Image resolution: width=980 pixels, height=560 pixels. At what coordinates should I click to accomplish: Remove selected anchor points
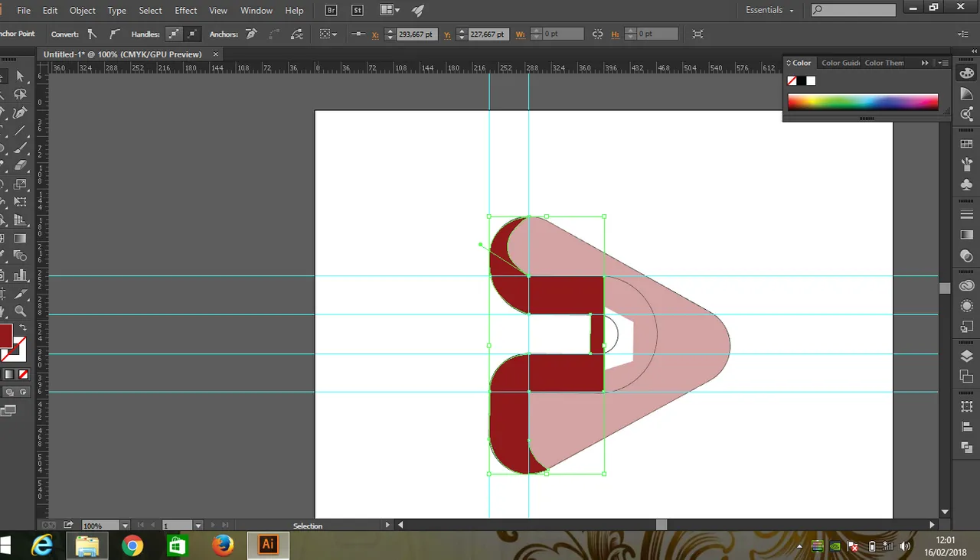[250, 34]
